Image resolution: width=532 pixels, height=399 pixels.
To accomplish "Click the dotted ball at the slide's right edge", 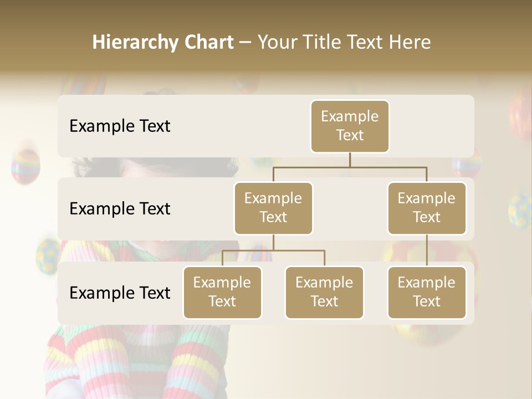I will (x=521, y=209).
